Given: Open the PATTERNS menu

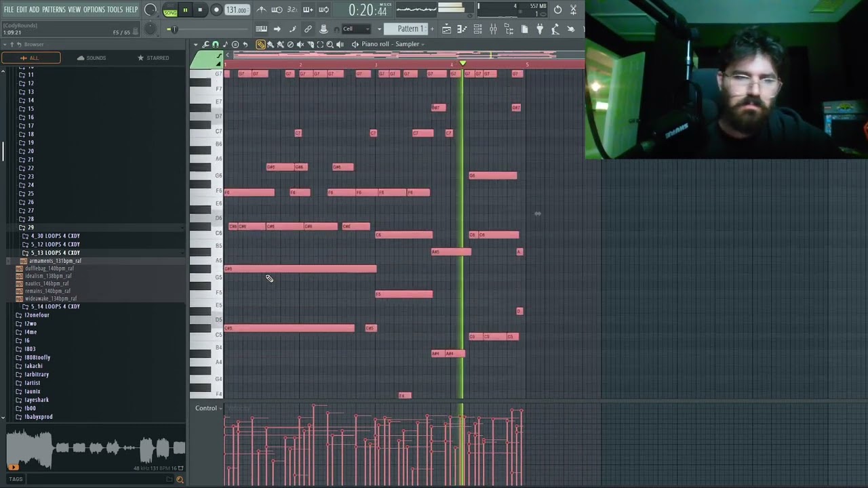Looking at the screenshot, I should click(x=54, y=9).
